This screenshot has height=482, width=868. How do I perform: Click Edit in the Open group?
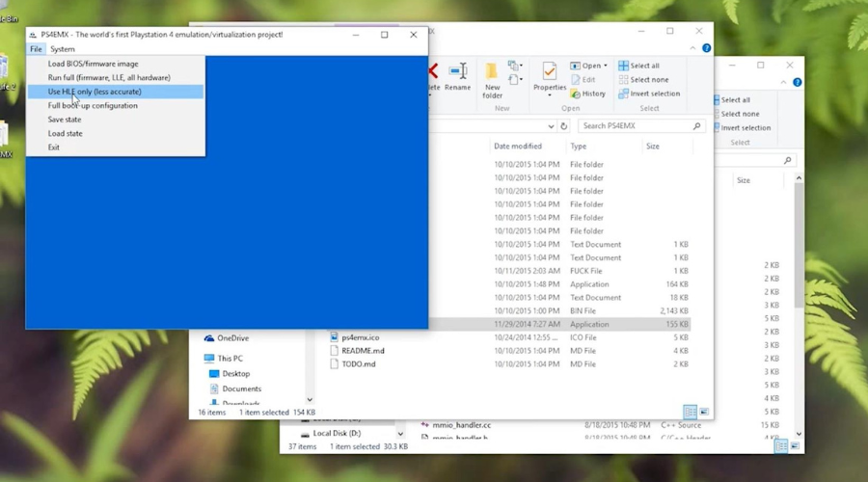(x=583, y=80)
